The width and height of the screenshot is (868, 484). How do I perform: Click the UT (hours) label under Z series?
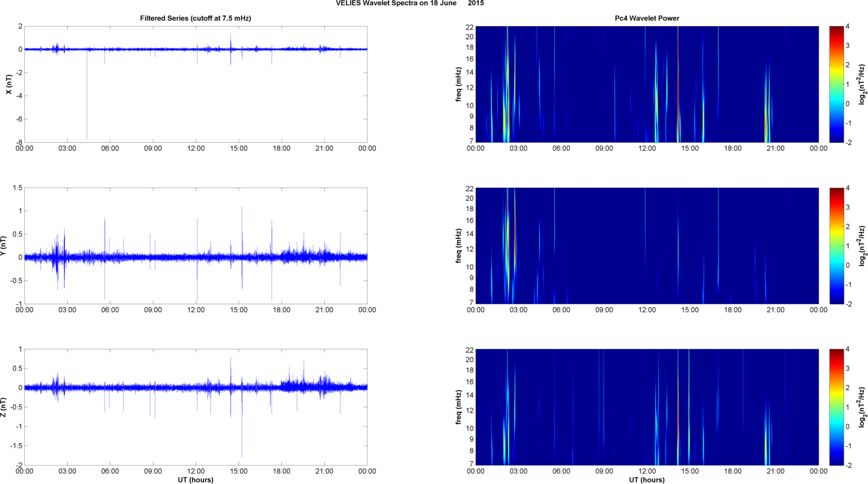pos(195,480)
